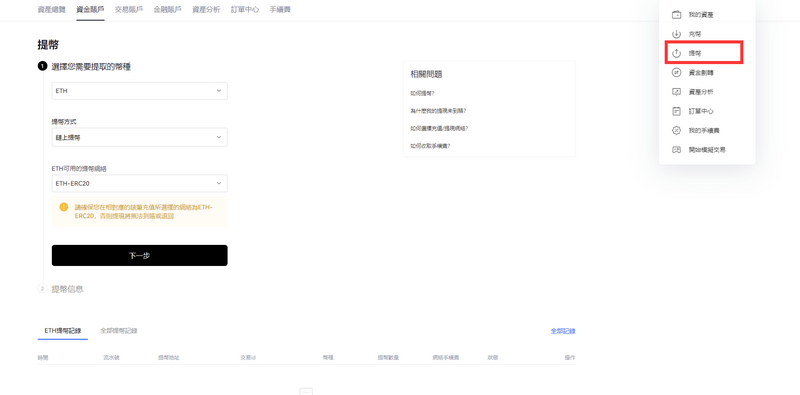Click the upload-arrow icon beside 提幣
The height and width of the screenshot is (395, 800).
[x=677, y=53]
